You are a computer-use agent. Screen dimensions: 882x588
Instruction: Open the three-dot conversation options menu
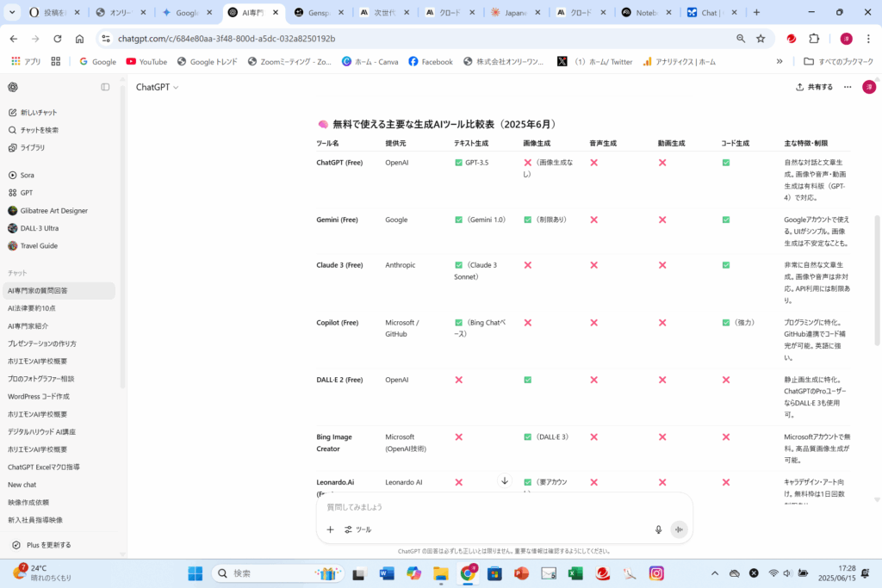pyautogui.click(x=848, y=87)
